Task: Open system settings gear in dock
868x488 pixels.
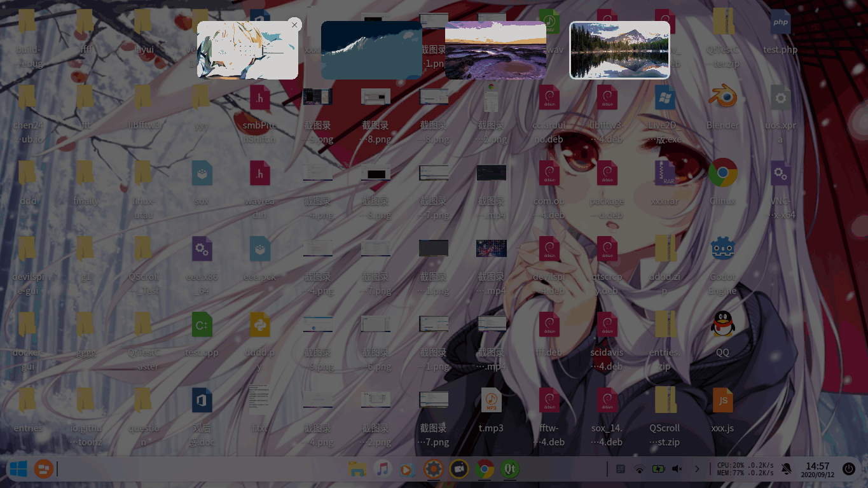Action: pyautogui.click(x=433, y=470)
